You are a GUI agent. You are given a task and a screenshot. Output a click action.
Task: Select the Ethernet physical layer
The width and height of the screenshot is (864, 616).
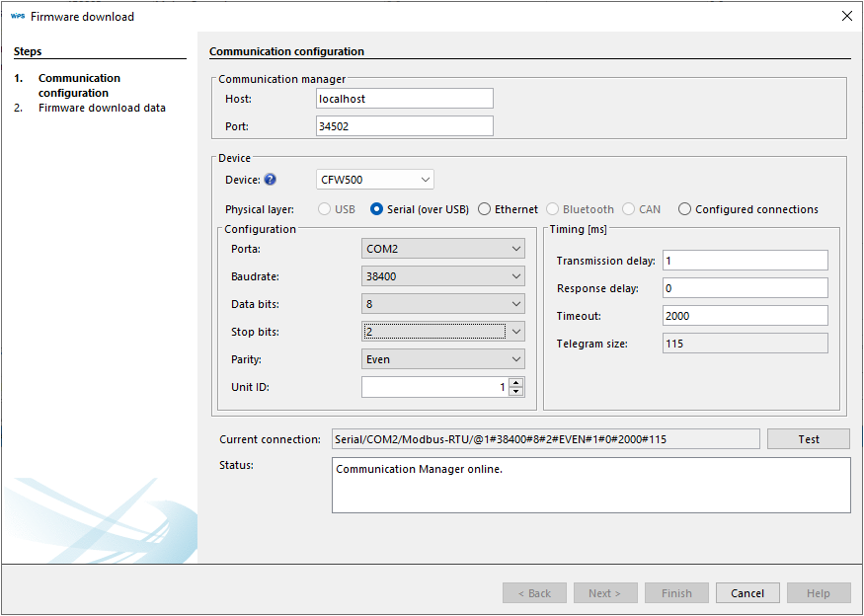484,209
